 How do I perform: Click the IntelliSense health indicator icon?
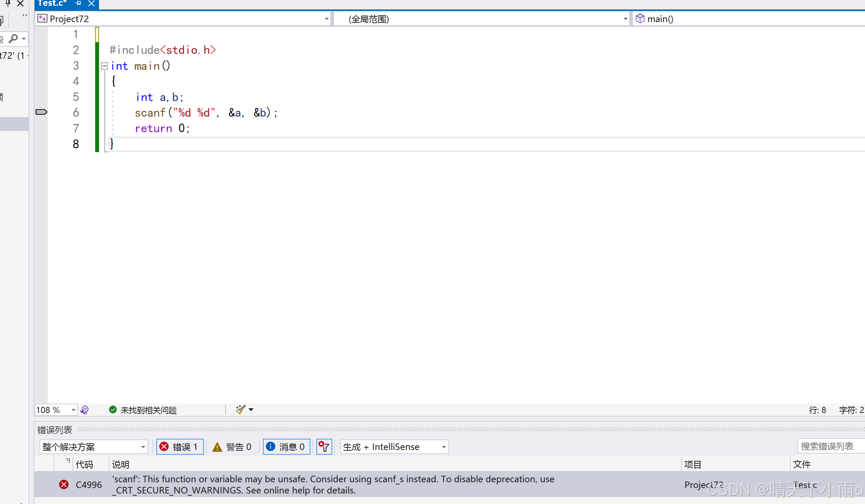tap(85, 410)
